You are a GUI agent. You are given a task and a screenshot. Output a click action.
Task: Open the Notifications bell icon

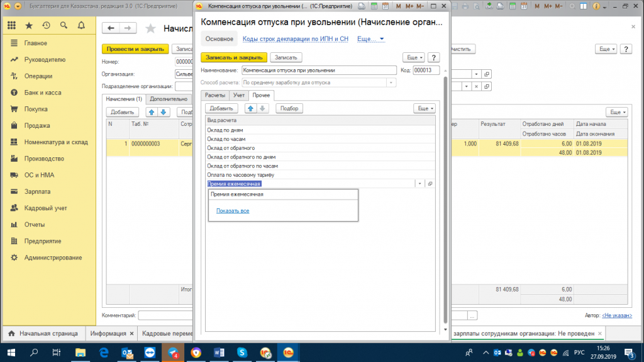(81, 26)
